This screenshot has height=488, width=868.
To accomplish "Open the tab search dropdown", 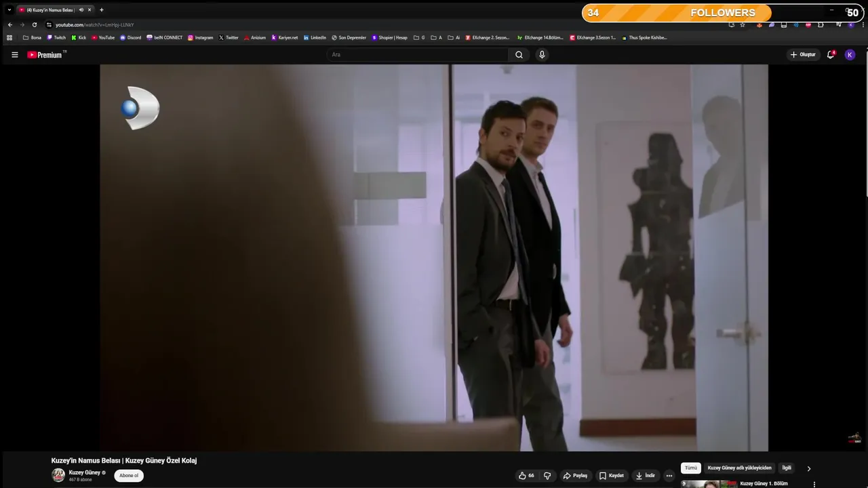I will (9, 10).
